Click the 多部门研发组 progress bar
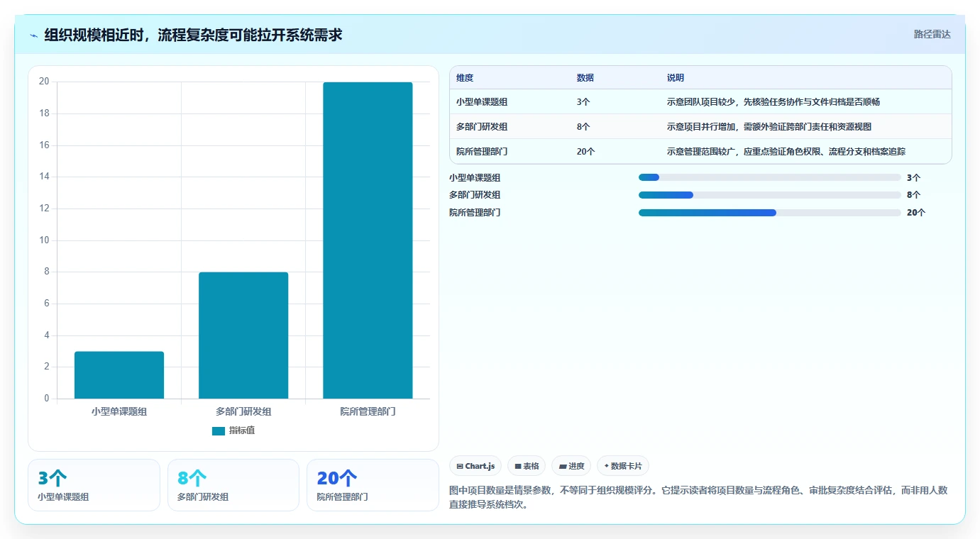 click(x=770, y=195)
